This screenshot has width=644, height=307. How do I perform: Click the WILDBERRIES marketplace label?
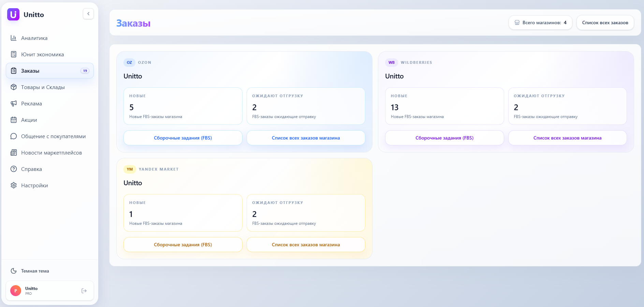416,62
